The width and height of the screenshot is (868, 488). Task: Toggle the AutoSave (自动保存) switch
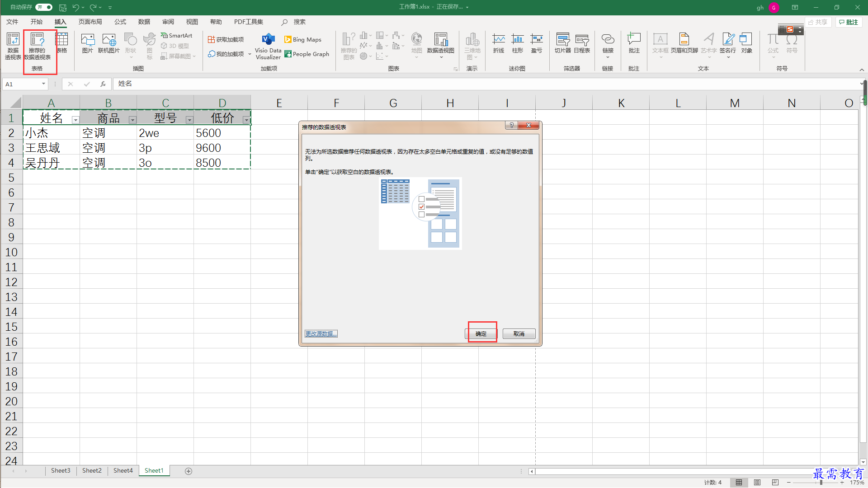click(44, 7)
